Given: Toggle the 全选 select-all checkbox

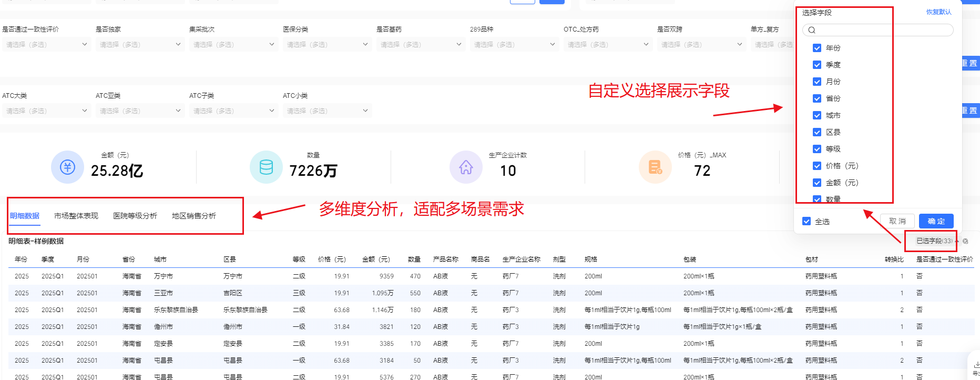Looking at the screenshot, I should pyautogui.click(x=807, y=221).
